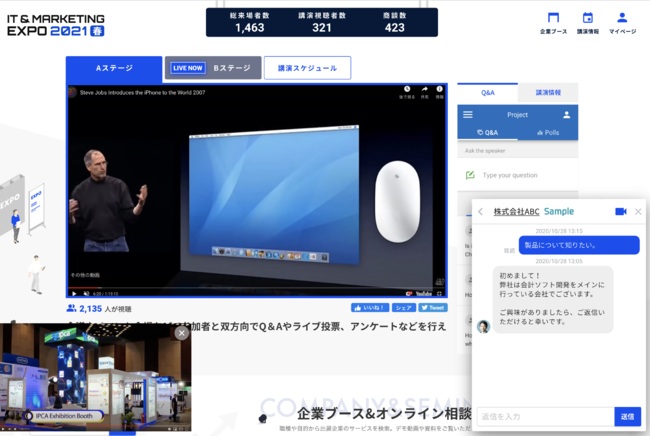The image size is (650, 436).
Task: Select the 講演情報 panel tab
Action: tap(548, 93)
